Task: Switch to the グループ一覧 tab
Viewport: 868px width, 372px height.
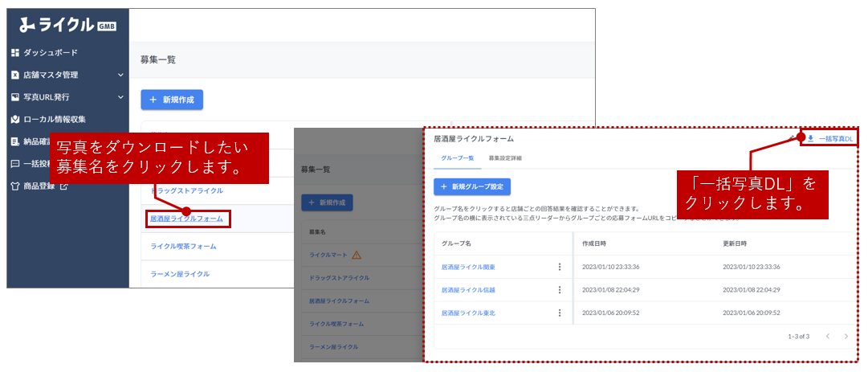Action: pyautogui.click(x=458, y=158)
